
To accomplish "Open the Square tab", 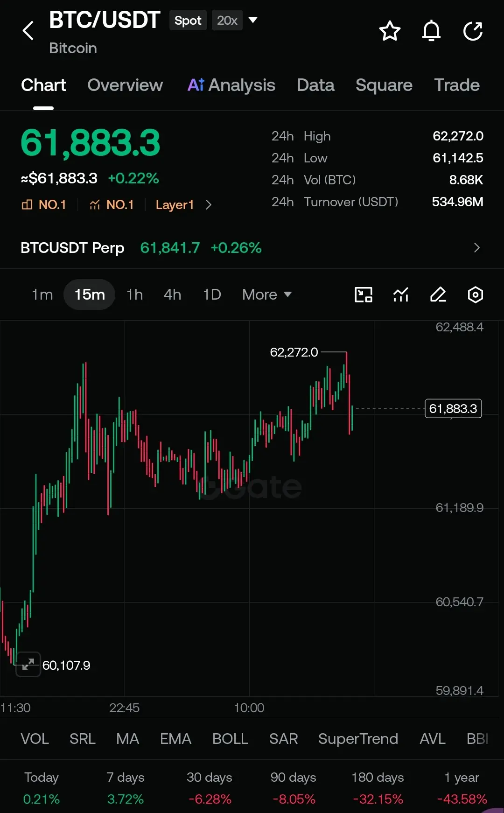I will pyautogui.click(x=384, y=85).
